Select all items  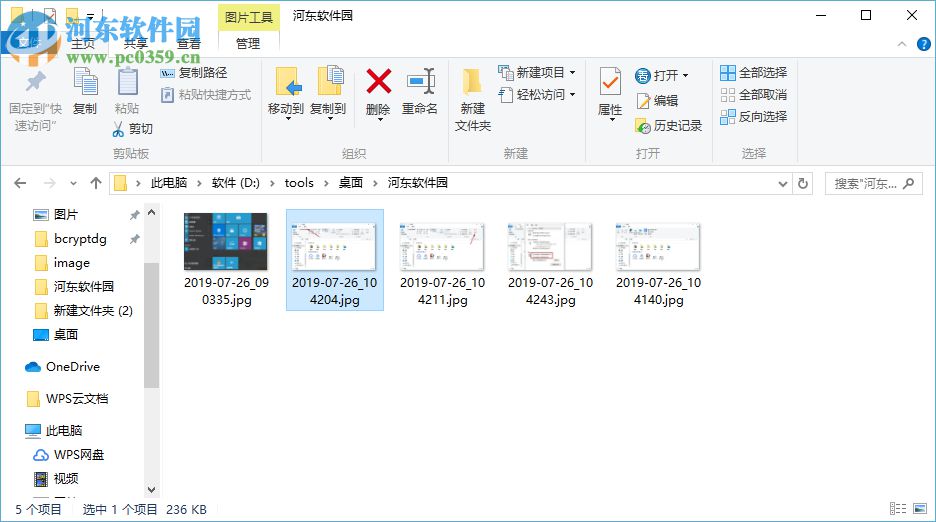(x=753, y=73)
